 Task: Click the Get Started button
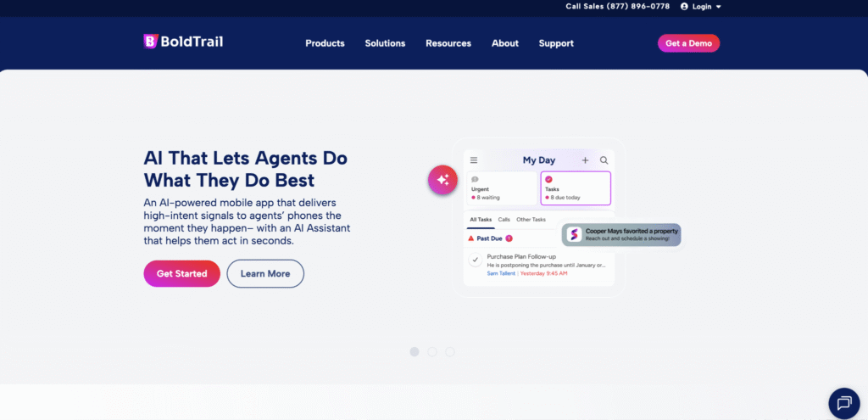(x=181, y=274)
